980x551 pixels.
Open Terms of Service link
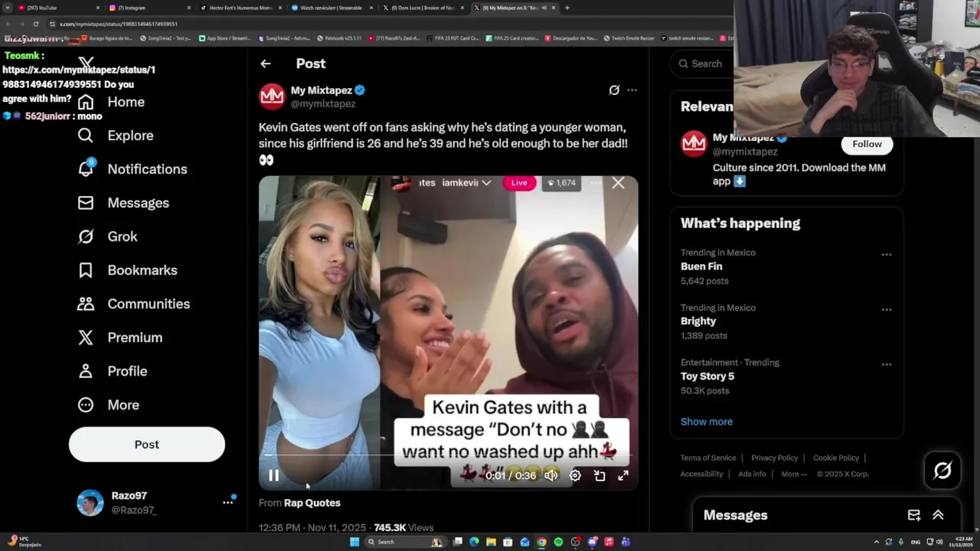click(x=708, y=458)
